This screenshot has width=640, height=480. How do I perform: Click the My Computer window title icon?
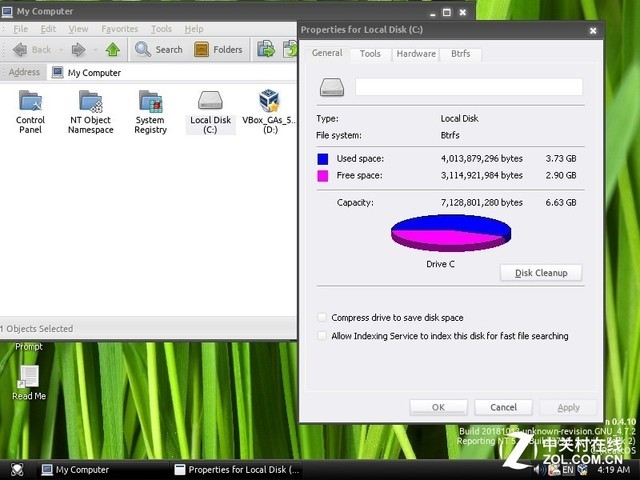[x=7, y=11]
